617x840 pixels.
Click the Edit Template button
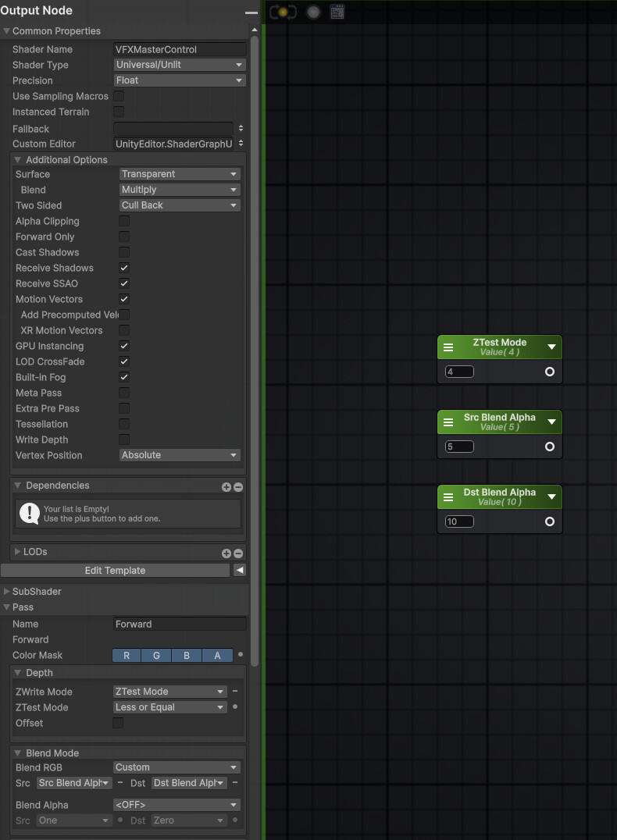(115, 571)
